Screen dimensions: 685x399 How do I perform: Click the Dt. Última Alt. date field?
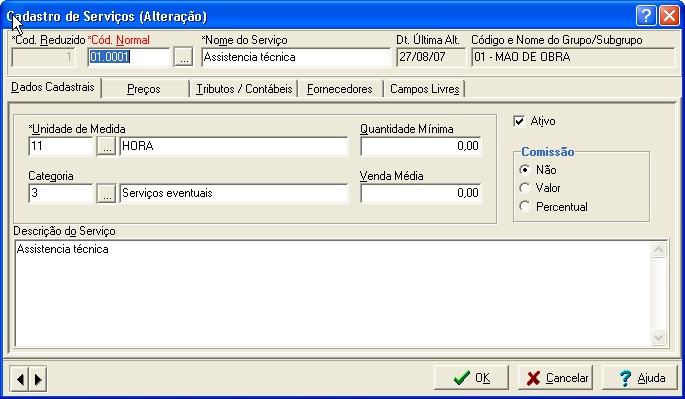[x=431, y=57]
